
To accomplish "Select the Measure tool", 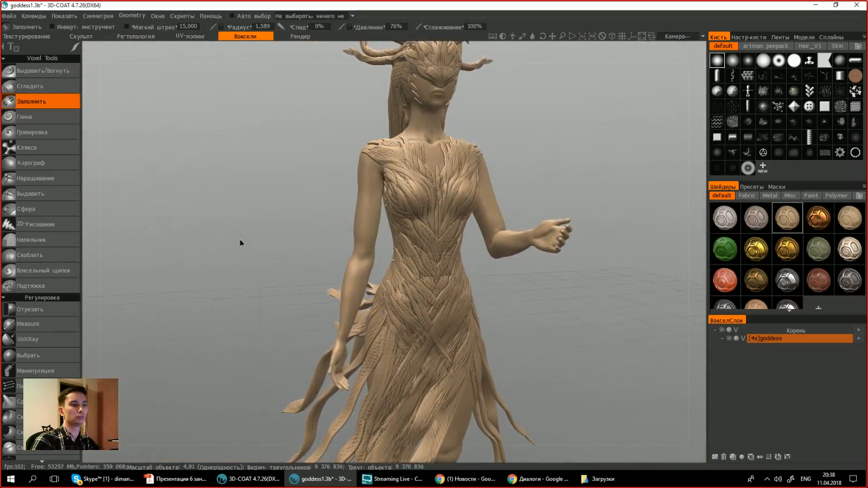I will pyautogui.click(x=41, y=324).
